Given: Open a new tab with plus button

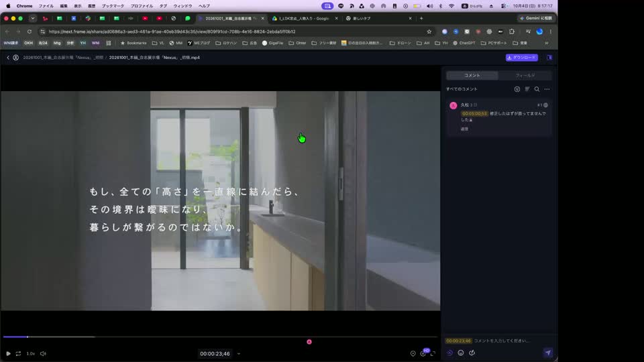Looking at the screenshot, I should click(x=421, y=19).
